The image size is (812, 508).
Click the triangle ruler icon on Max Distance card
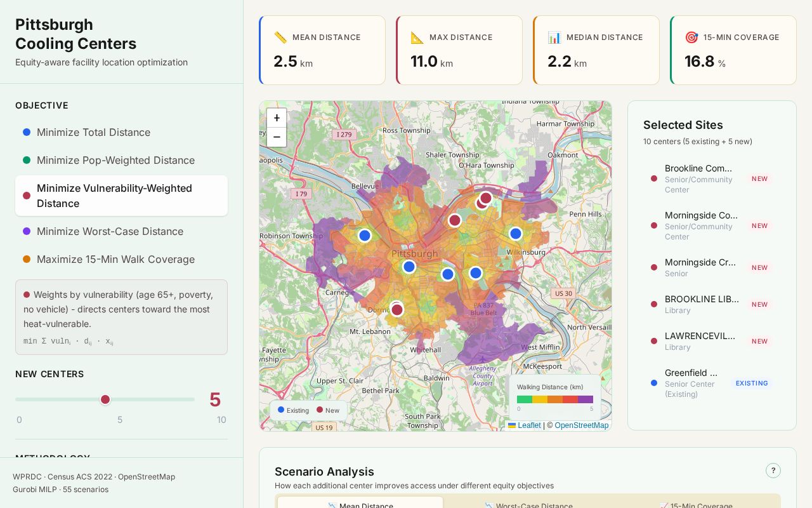(417, 37)
